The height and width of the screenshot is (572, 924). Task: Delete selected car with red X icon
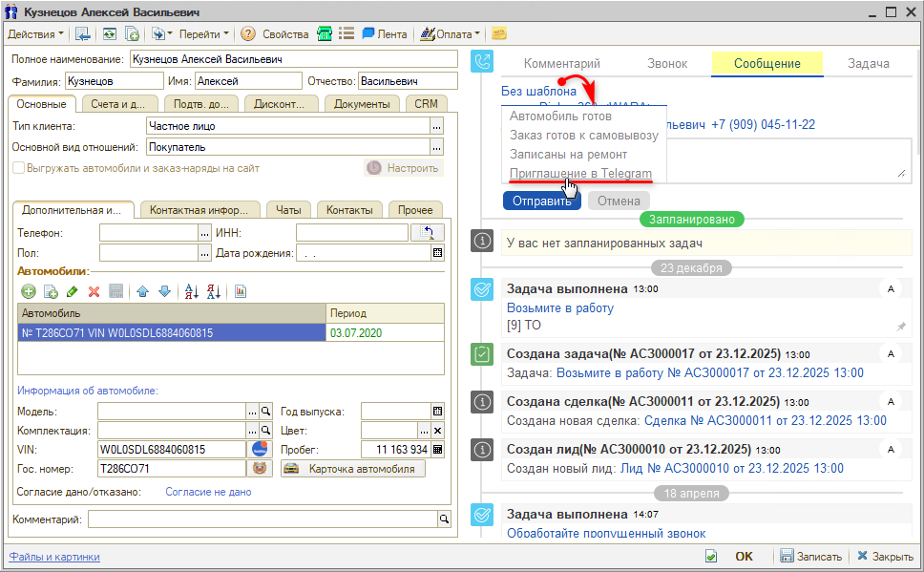tap(94, 291)
